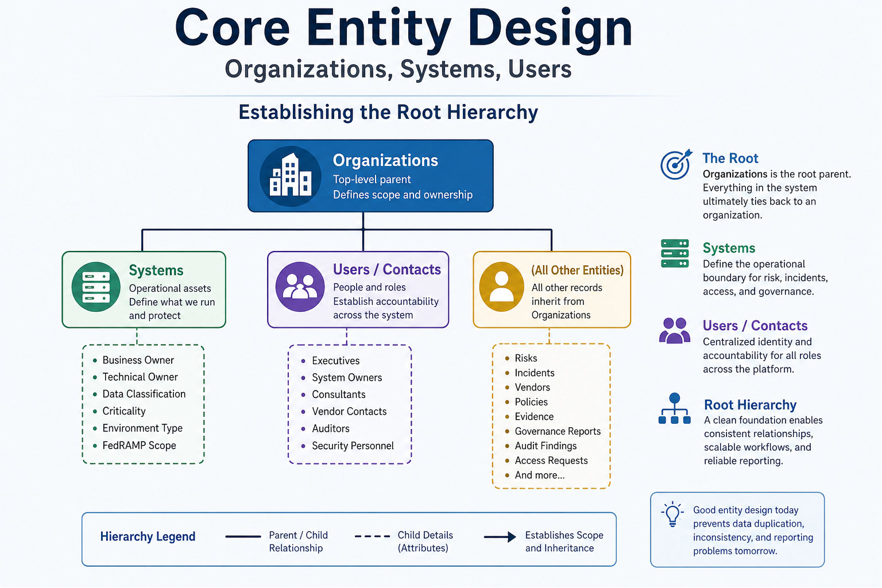This screenshot has height=588, width=882.
Task: Click Top-level parent text in Organizations box
Action: point(372,179)
